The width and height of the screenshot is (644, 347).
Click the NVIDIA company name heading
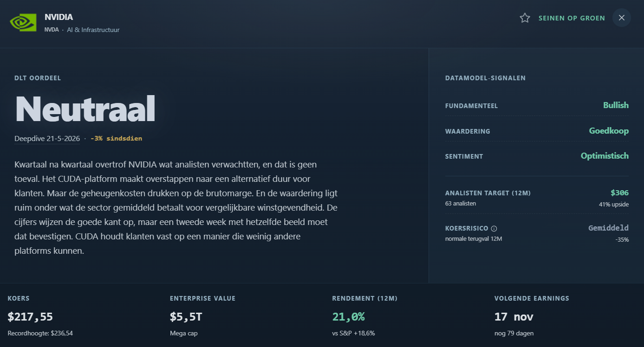coord(59,17)
